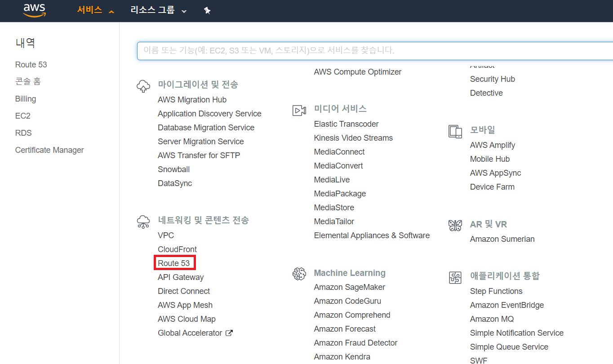
Task: Open Route 53 from history sidebar
Action: (31, 65)
